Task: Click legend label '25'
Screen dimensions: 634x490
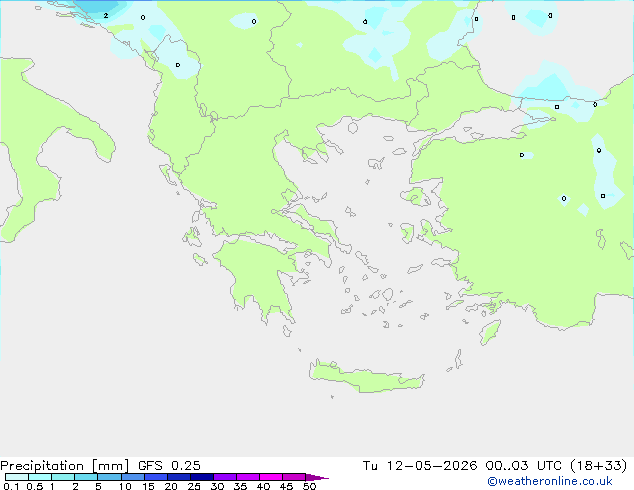Action: click(194, 486)
